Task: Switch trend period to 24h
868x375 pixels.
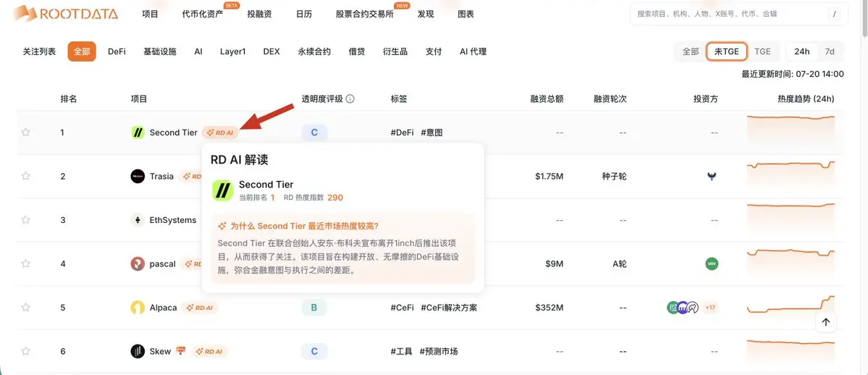Action: pos(802,51)
